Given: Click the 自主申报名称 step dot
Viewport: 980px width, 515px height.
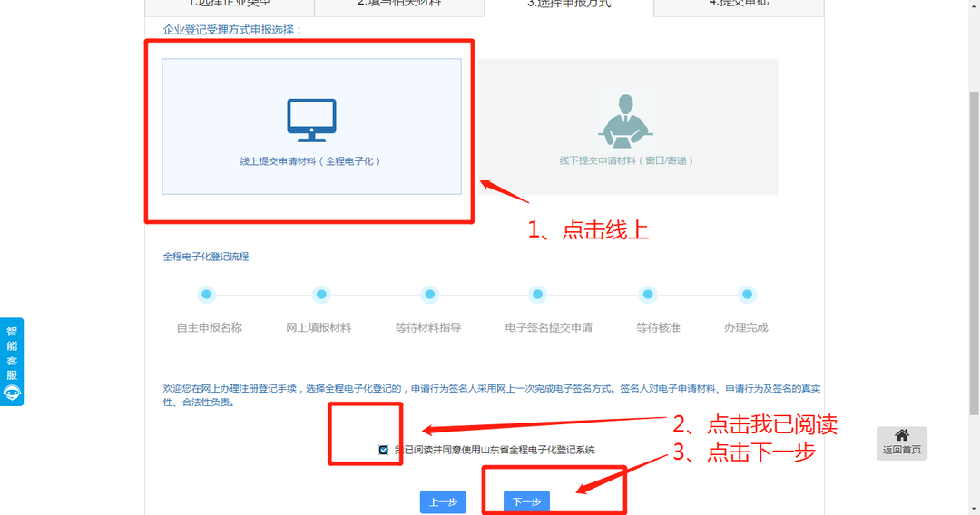Looking at the screenshot, I should pyautogui.click(x=207, y=295).
